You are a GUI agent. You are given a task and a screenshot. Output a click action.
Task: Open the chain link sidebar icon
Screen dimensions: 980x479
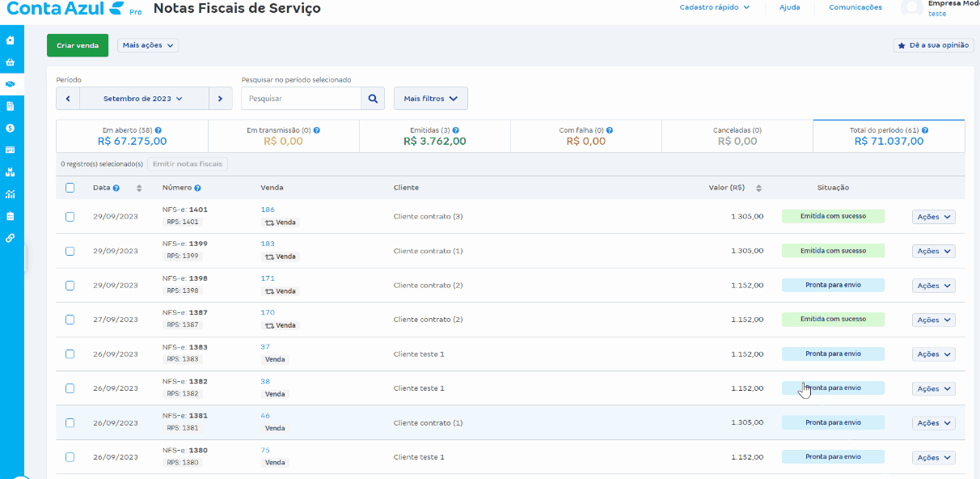pos(10,238)
